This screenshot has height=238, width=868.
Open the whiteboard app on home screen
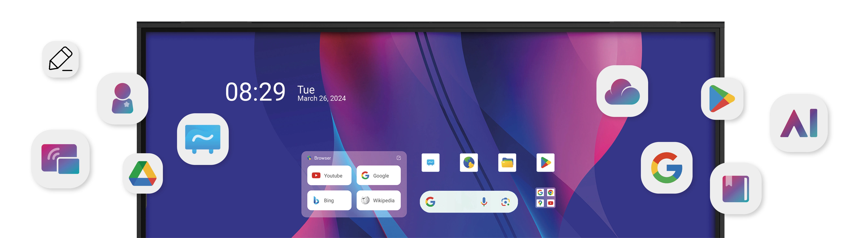pyautogui.click(x=430, y=163)
